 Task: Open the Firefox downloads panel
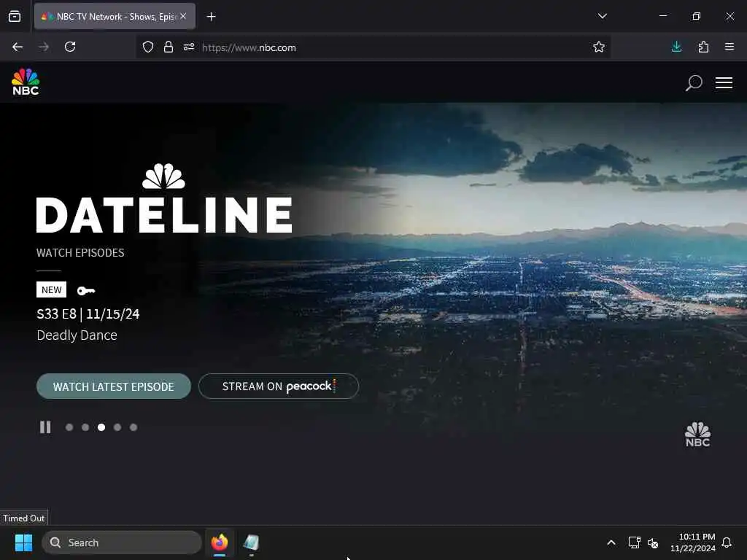tap(676, 47)
